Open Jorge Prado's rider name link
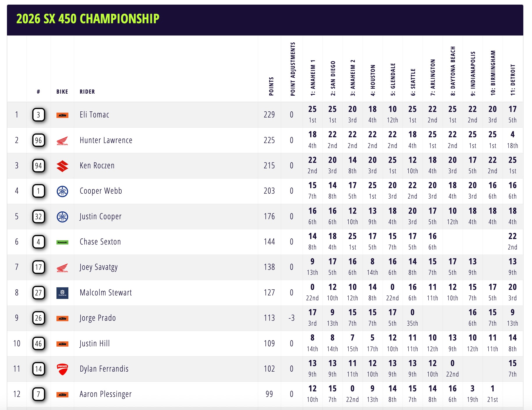 pos(97,318)
